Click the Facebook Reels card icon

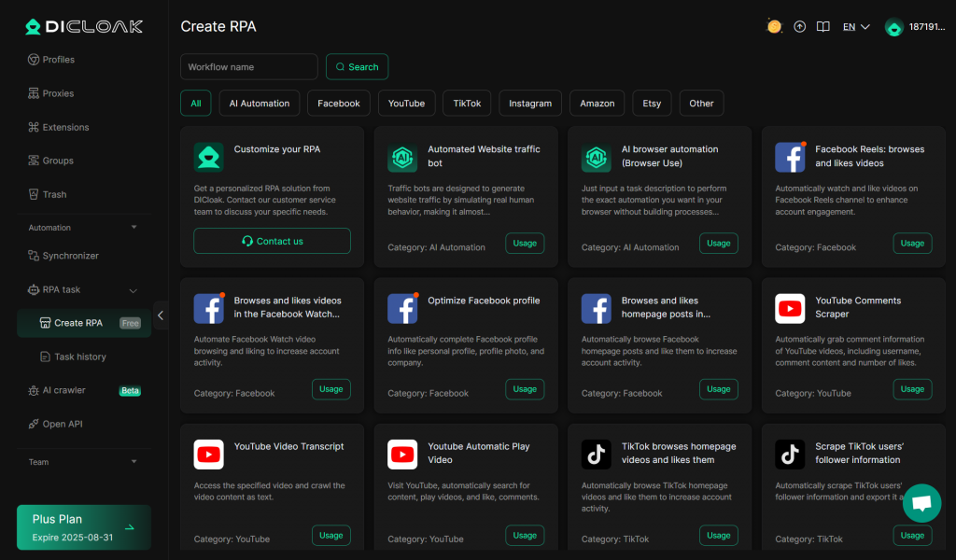pos(790,157)
